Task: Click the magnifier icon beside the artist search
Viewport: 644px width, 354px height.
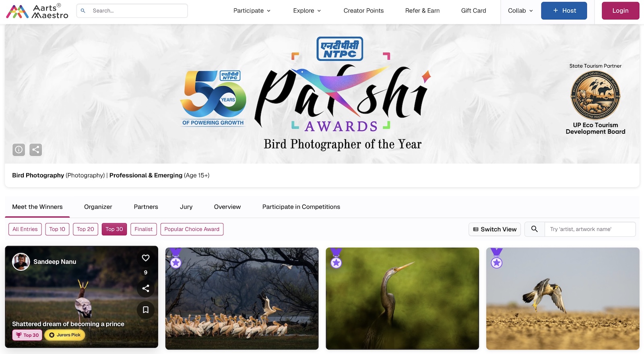Action: [535, 229]
